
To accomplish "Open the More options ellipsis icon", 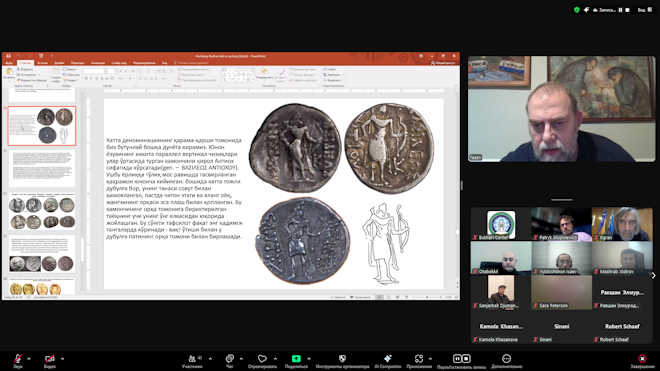I will coord(506,359).
